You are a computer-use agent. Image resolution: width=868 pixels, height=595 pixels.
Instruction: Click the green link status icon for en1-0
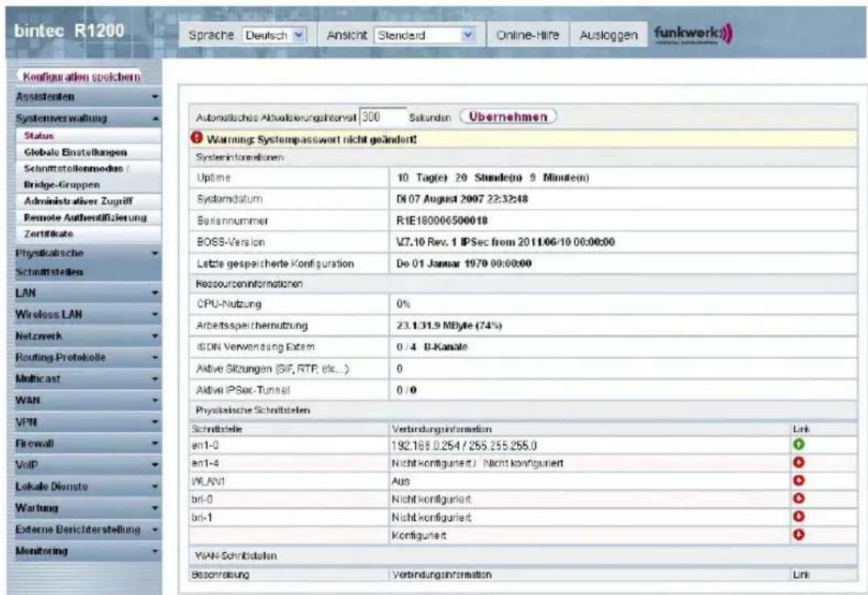tap(798, 444)
